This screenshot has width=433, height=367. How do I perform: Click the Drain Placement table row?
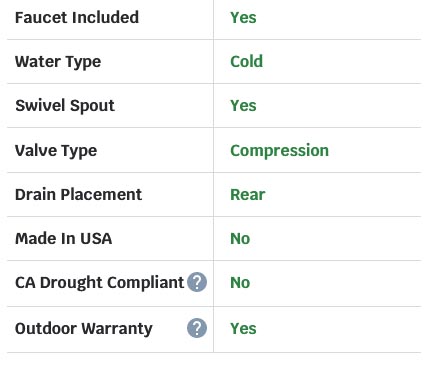[214, 194]
